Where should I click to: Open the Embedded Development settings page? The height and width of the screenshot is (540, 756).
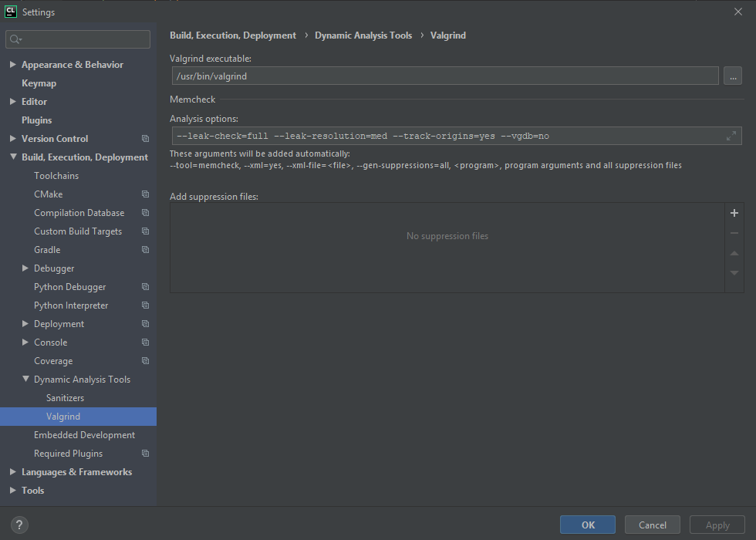point(84,435)
